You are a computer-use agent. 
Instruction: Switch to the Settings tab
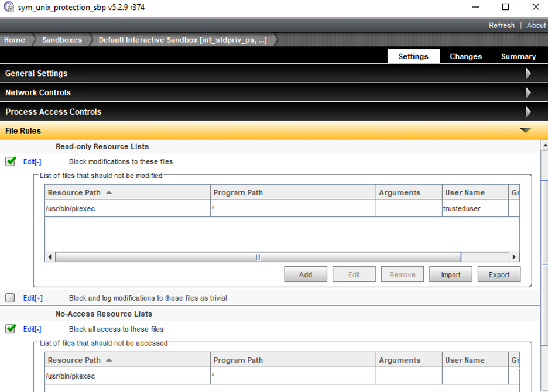413,57
